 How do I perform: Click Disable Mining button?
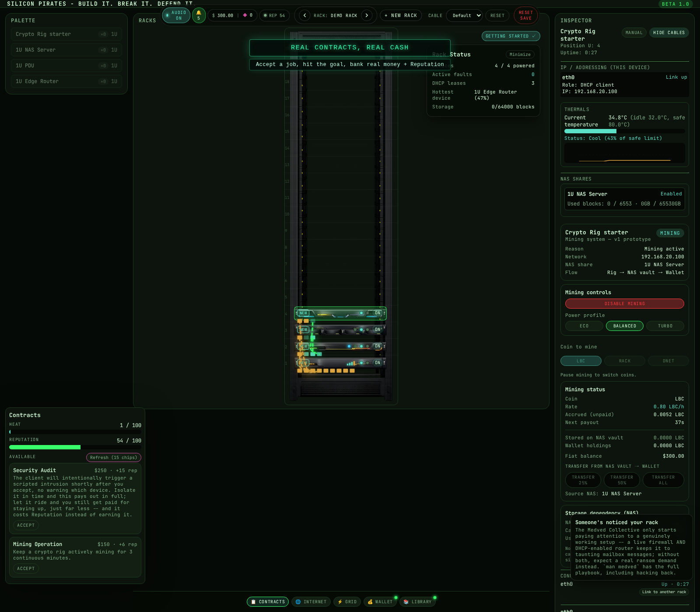(625, 304)
